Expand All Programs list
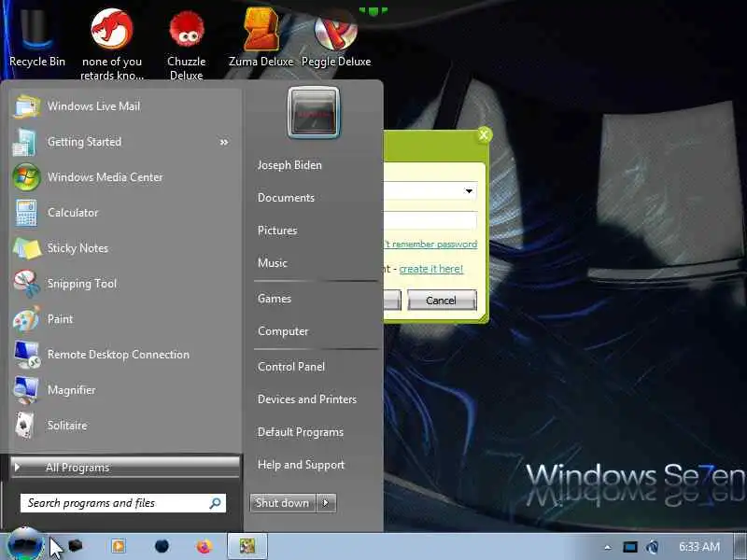 pyautogui.click(x=125, y=468)
